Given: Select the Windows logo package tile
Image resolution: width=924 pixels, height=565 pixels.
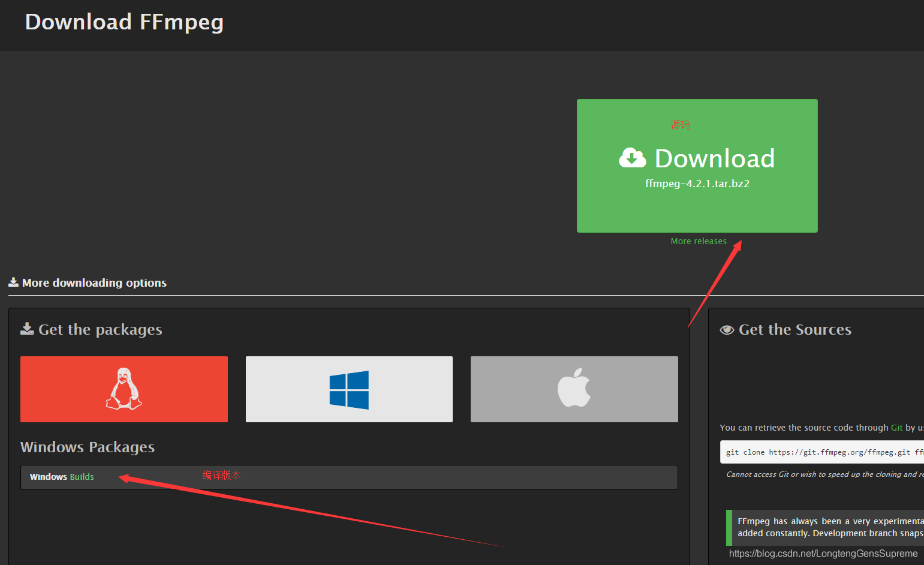Looking at the screenshot, I should (x=349, y=389).
